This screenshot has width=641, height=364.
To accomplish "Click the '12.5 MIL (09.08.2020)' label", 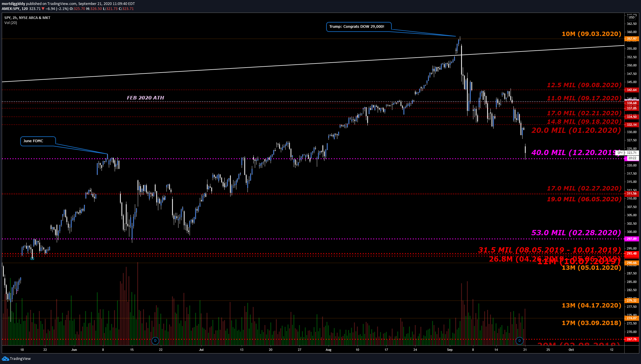I will tap(584, 85).
